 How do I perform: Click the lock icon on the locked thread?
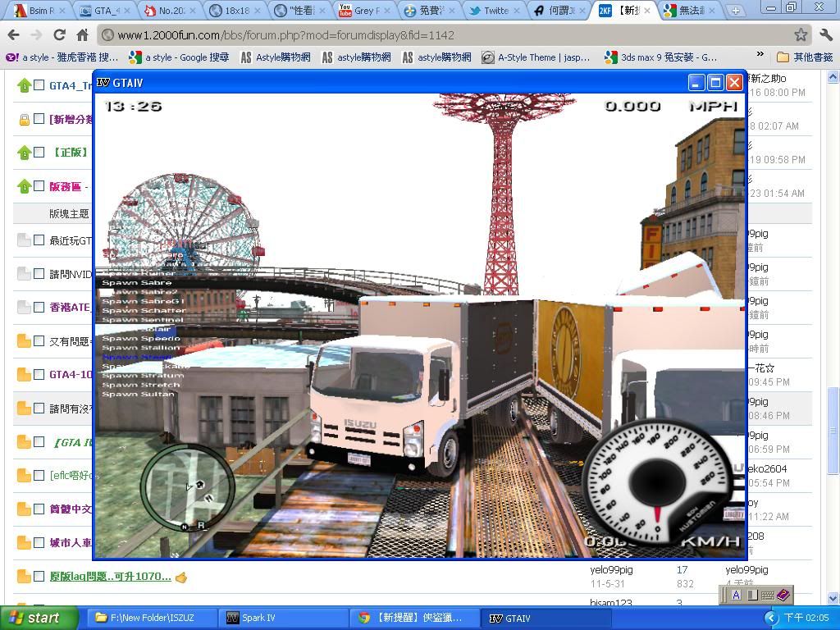tap(24, 119)
